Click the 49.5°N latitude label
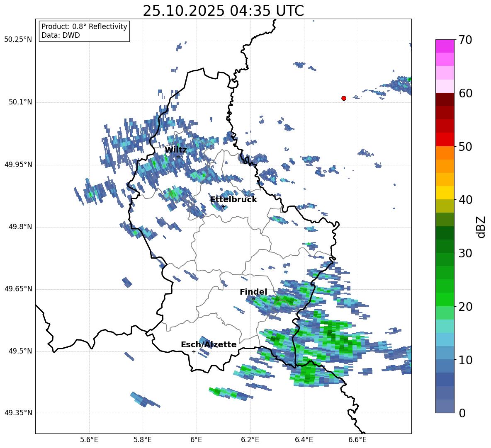Image resolution: width=491 pixels, height=448 pixels. (x=20, y=351)
